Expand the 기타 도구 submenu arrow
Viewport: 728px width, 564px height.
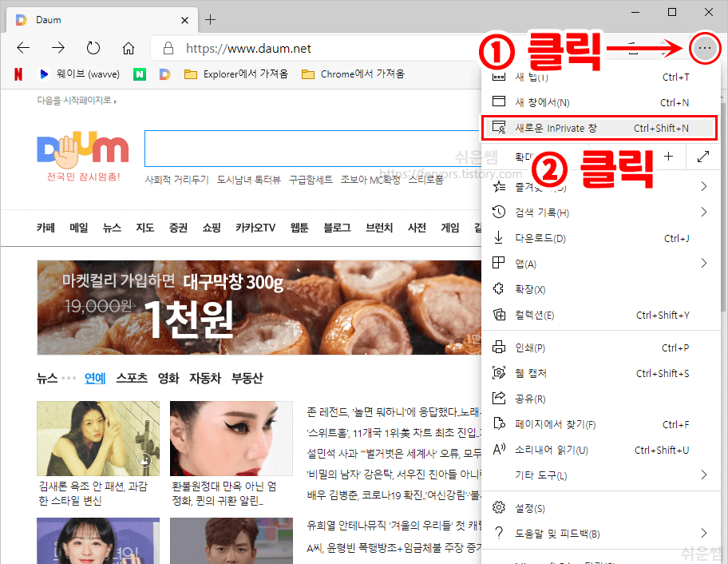(x=704, y=475)
